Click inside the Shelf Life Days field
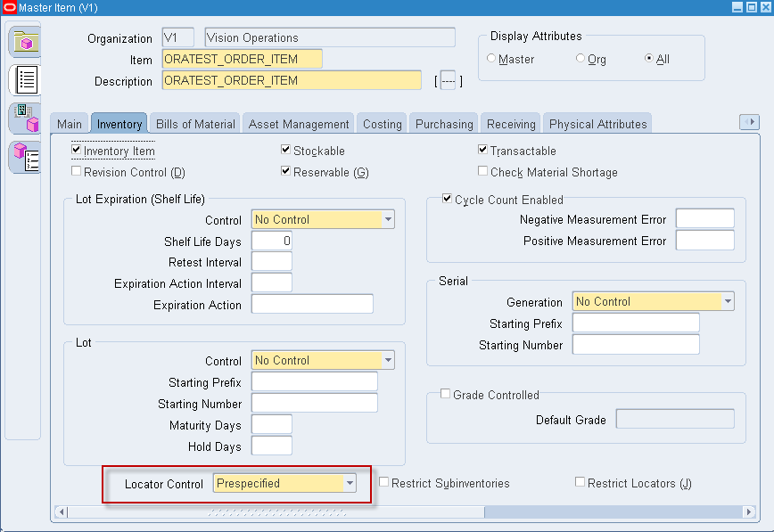The height and width of the screenshot is (532, 774). pyautogui.click(x=272, y=240)
